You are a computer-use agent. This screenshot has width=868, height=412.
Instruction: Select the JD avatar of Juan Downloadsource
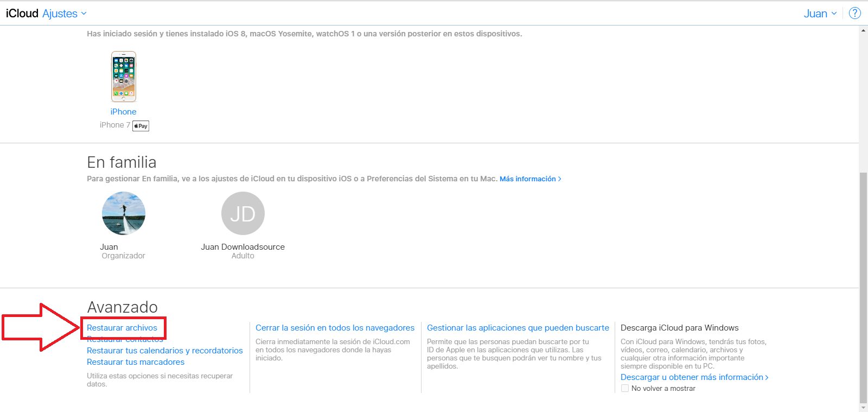tap(243, 213)
